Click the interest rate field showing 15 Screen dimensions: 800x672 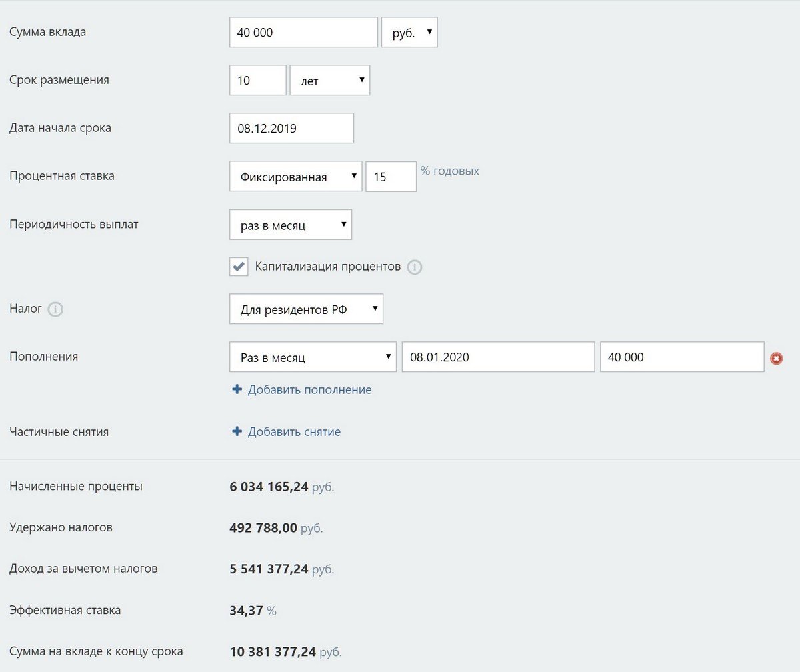coord(391,177)
